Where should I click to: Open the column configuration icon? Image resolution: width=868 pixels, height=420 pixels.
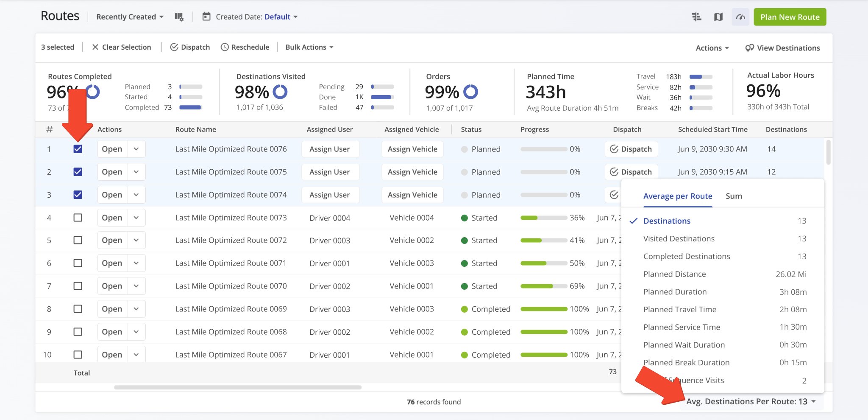179,17
